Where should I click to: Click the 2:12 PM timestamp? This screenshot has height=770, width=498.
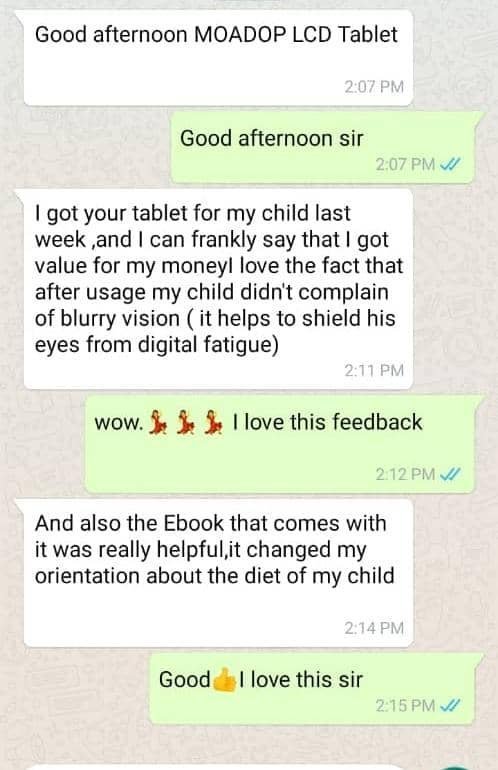click(x=405, y=474)
